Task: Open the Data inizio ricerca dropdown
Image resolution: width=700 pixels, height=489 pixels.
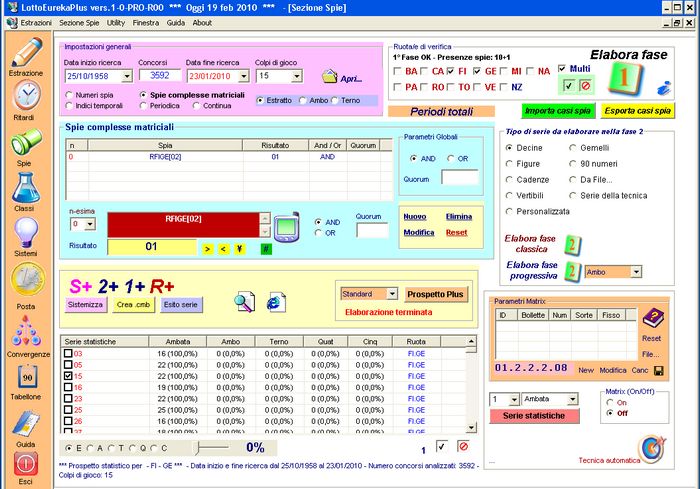Action: click(x=127, y=76)
